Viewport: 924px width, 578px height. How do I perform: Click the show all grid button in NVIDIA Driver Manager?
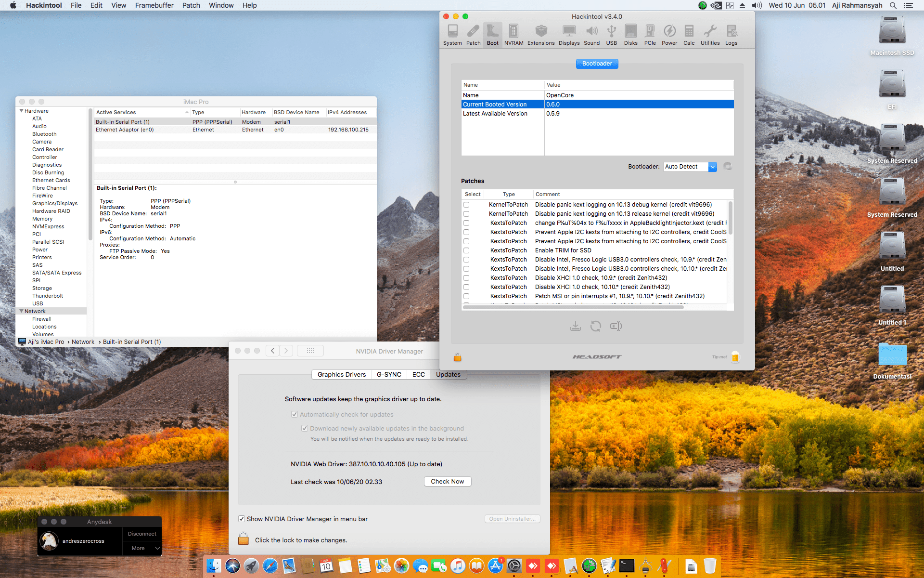(x=310, y=351)
